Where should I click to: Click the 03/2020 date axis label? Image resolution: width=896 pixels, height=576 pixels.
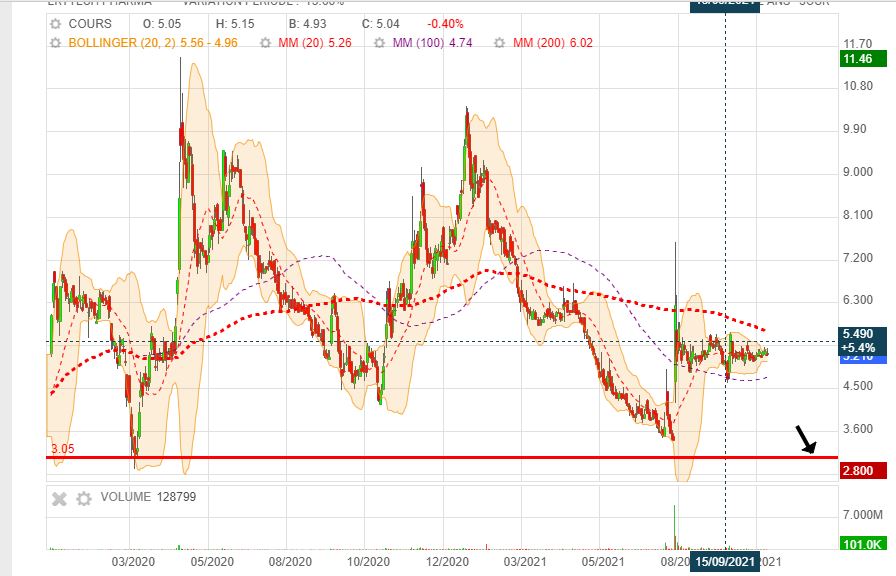133,562
